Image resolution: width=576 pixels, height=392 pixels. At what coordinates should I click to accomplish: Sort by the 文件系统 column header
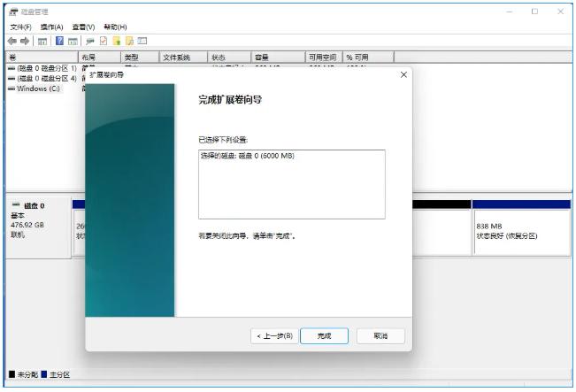[x=184, y=58]
